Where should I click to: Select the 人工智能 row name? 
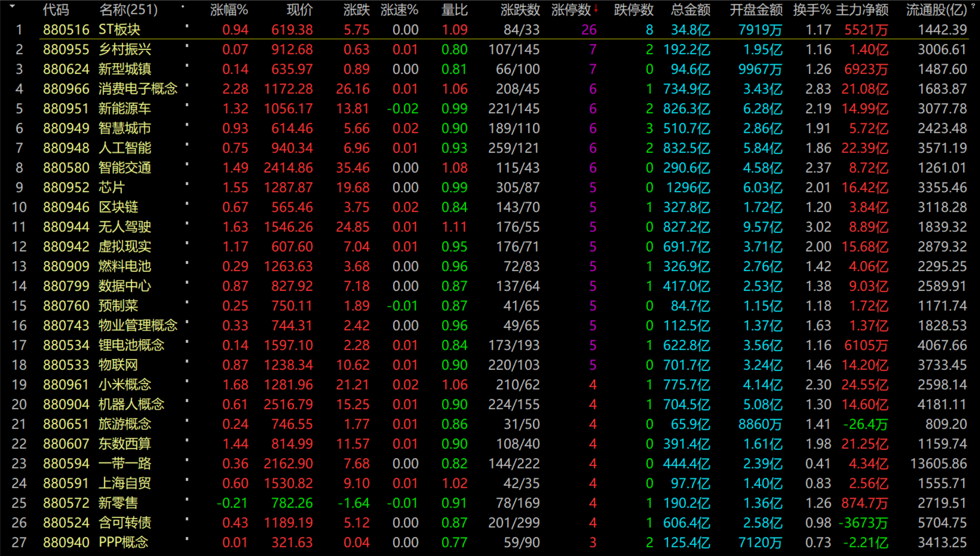125,148
